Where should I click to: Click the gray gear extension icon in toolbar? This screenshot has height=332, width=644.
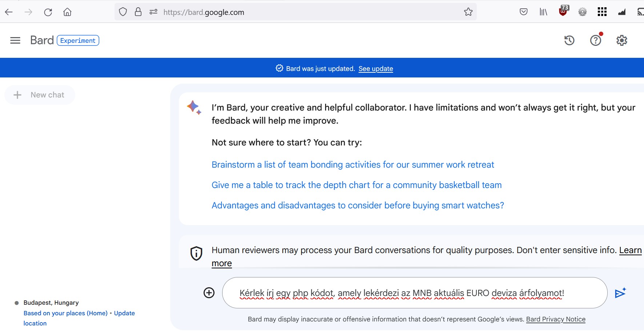click(583, 12)
